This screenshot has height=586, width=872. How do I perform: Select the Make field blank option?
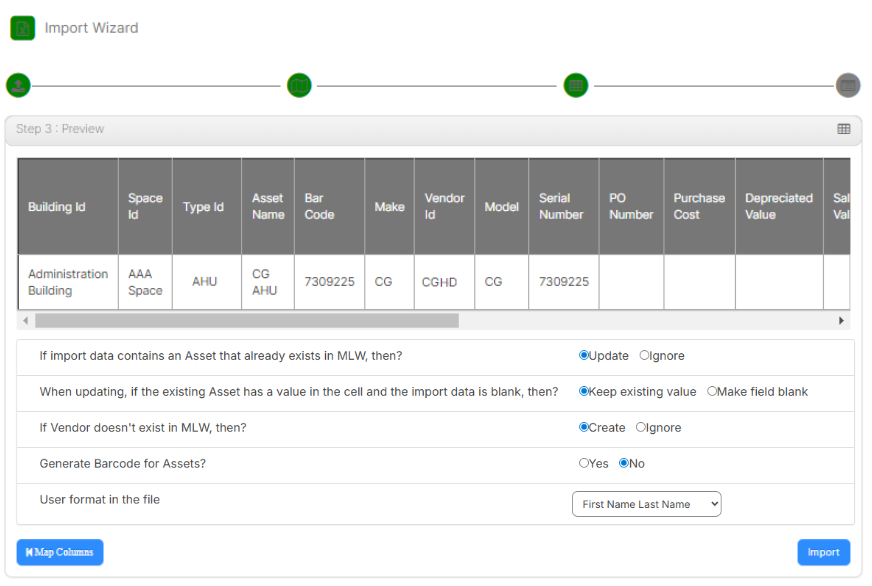[x=712, y=392]
